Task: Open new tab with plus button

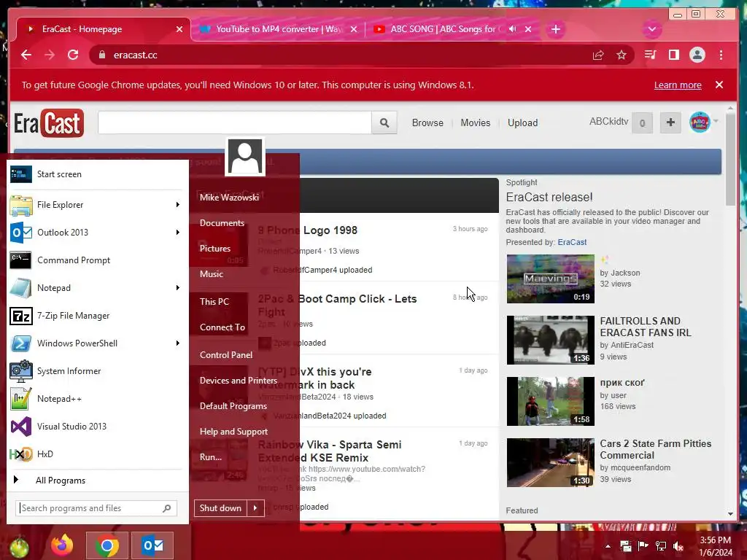Action: tap(555, 29)
